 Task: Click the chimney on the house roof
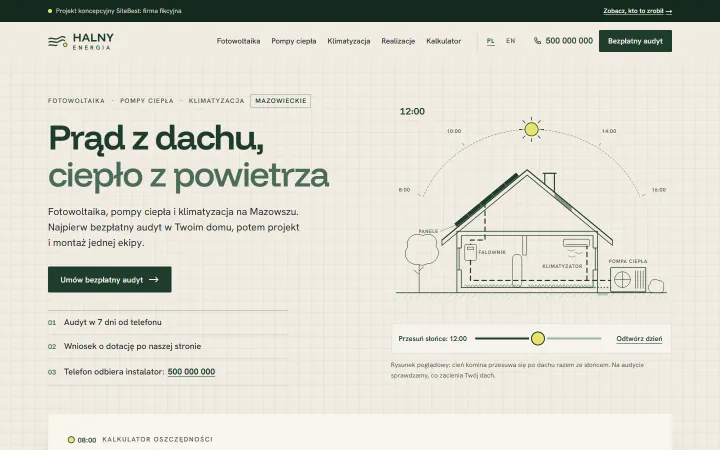(549, 182)
